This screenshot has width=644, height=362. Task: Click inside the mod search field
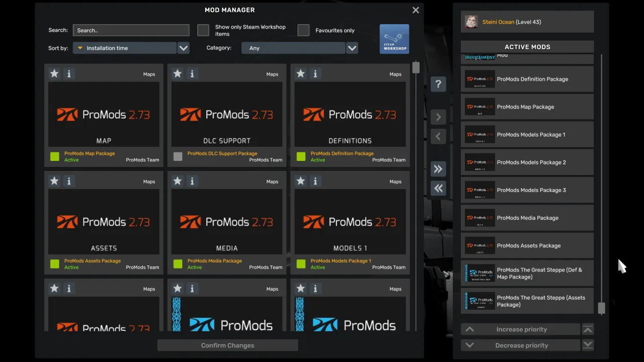(131, 30)
